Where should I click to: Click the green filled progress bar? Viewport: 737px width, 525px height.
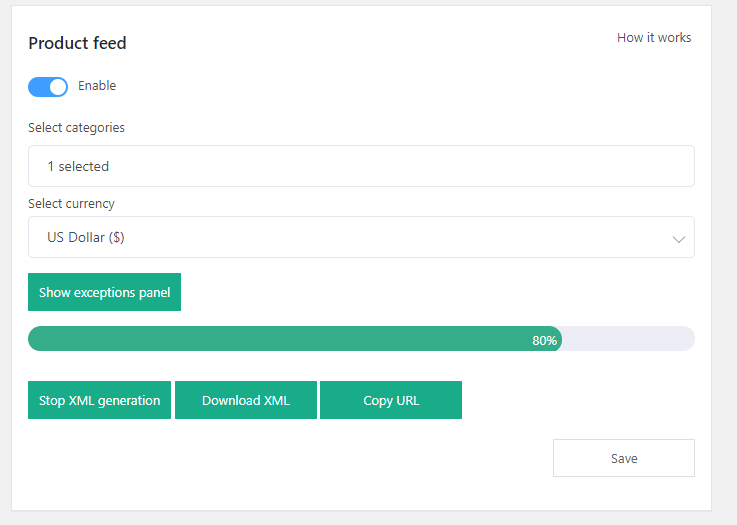click(280, 339)
